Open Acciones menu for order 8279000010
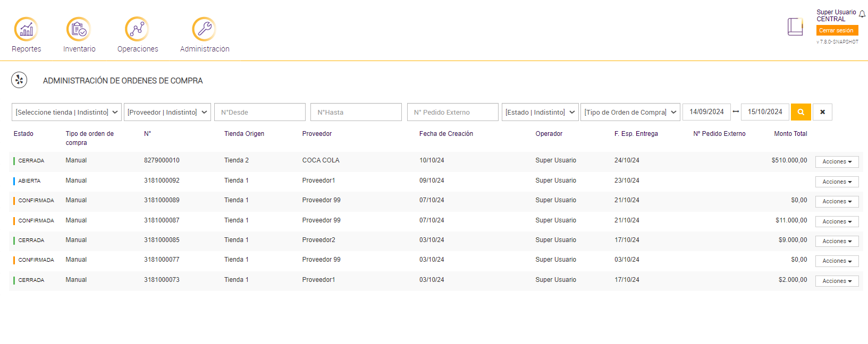This screenshot has width=868, height=344. tap(837, 162)
